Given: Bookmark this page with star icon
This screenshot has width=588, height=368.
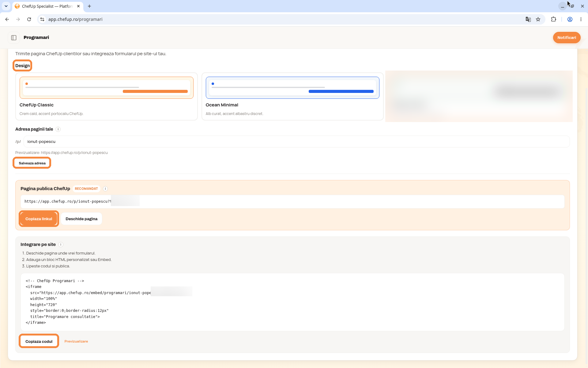Looking at the screenshot, I should pos(538,19).
